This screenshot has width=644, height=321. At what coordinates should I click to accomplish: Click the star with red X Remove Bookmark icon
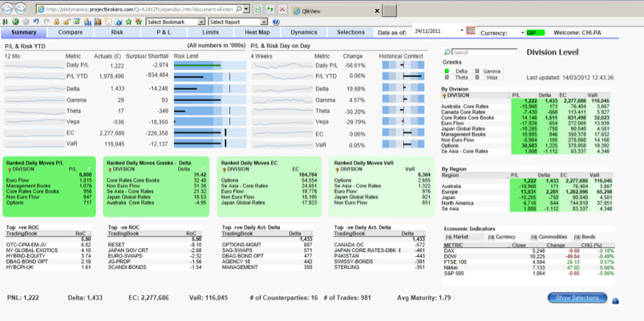pyautogui.click(x=139, y=22)
